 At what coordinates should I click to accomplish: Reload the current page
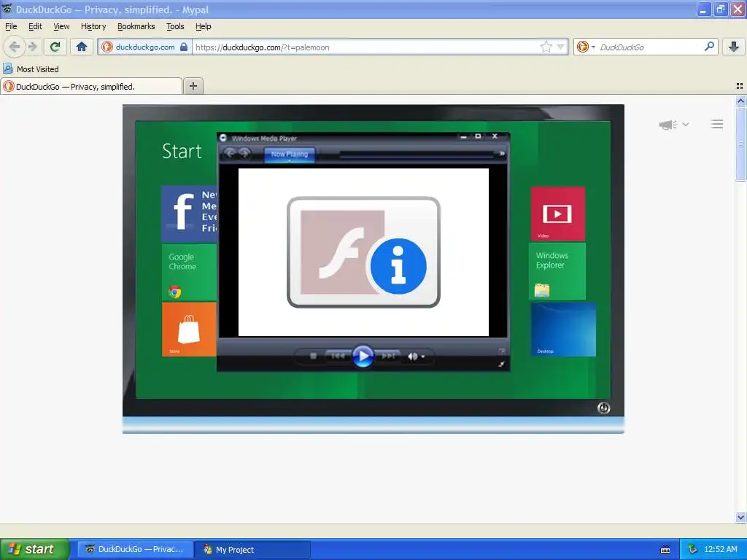pyautogui.click(x=55, y=47)
